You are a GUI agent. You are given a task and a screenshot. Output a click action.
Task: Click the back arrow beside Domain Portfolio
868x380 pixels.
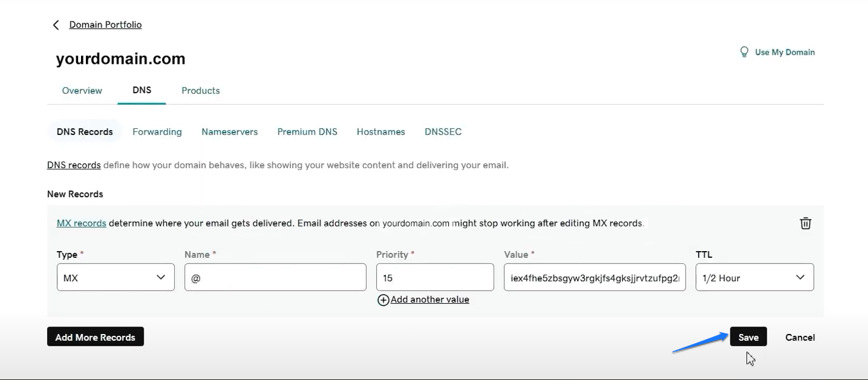click(x=56, y=25)
